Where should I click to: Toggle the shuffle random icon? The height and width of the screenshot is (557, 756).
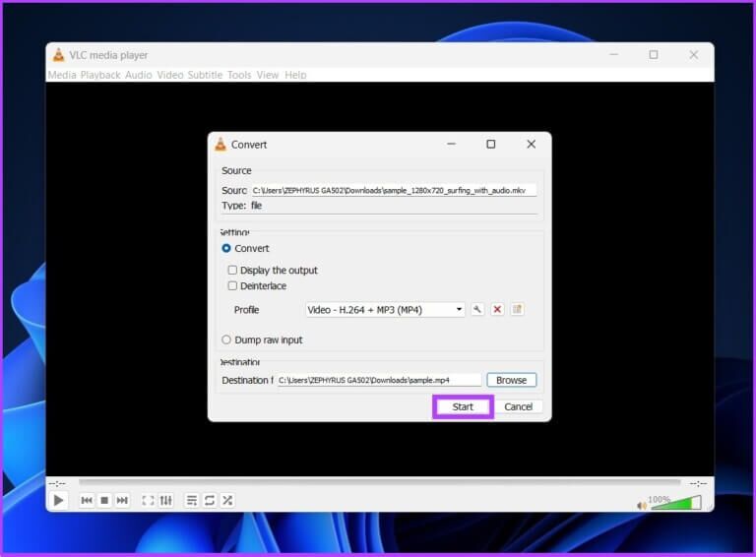coord(227,500)
